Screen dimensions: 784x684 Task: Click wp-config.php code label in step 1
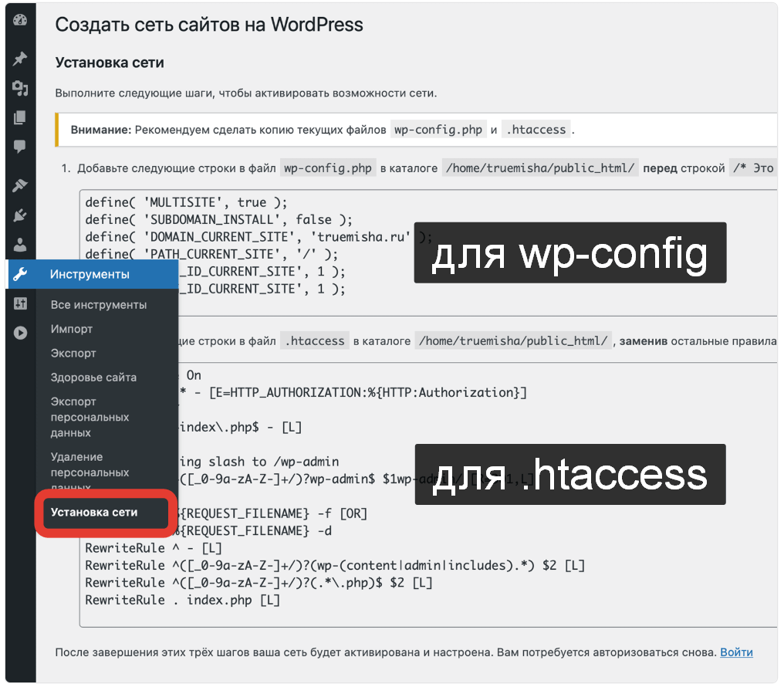point(328,168)
